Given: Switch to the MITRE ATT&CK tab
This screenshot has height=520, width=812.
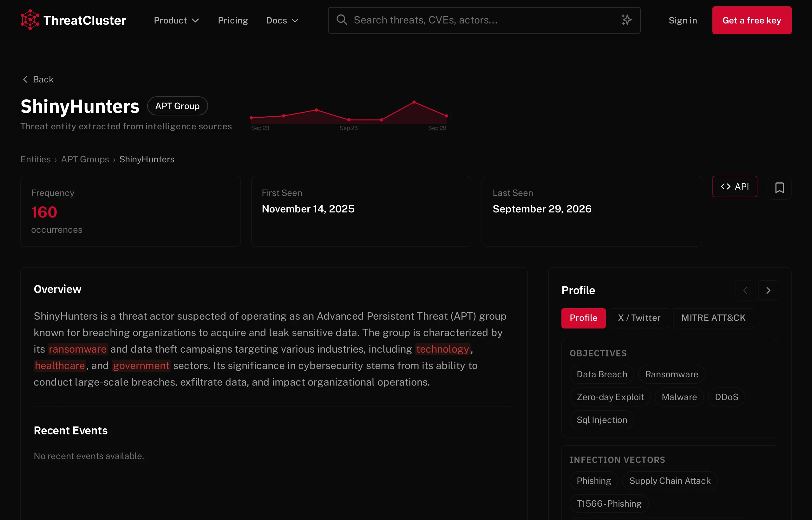Looking at the screenshot, I should pyautogui.click(x=713, y=318).
